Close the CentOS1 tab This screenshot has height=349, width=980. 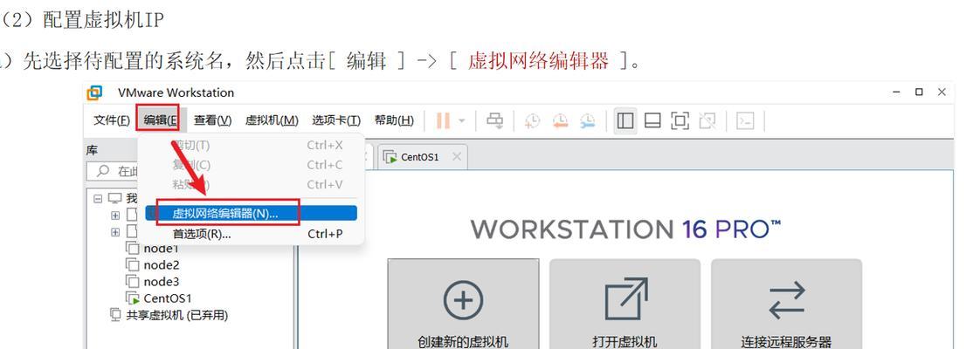pyautogui.click(x=457, y=157)
